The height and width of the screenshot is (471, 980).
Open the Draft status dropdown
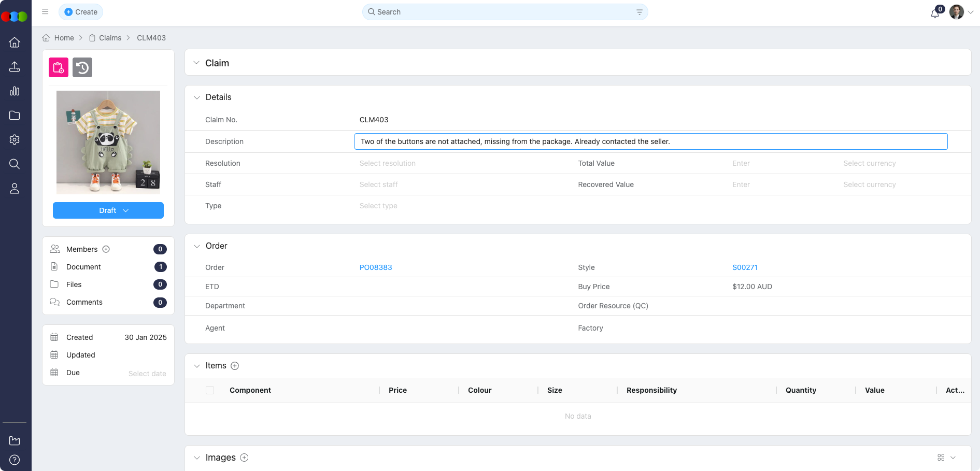[x=108, y=210]
